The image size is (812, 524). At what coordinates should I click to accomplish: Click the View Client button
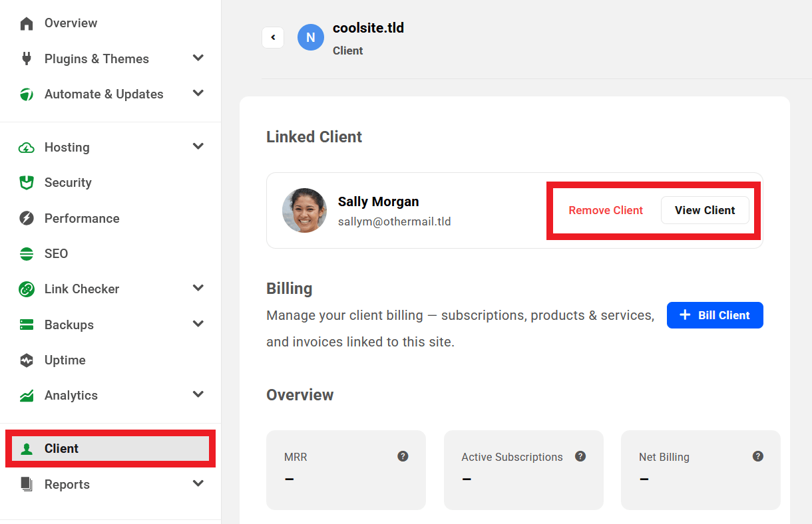[705, 210]
